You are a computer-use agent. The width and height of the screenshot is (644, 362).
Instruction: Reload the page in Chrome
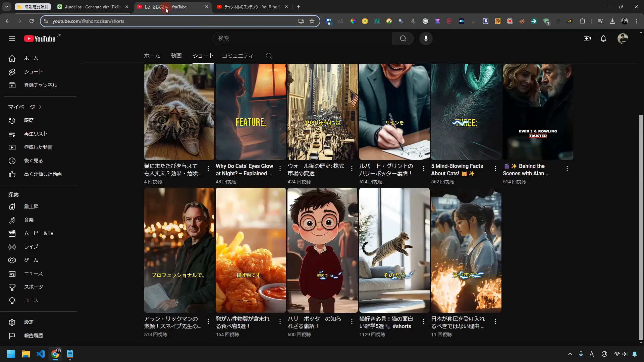coord(32,21)
